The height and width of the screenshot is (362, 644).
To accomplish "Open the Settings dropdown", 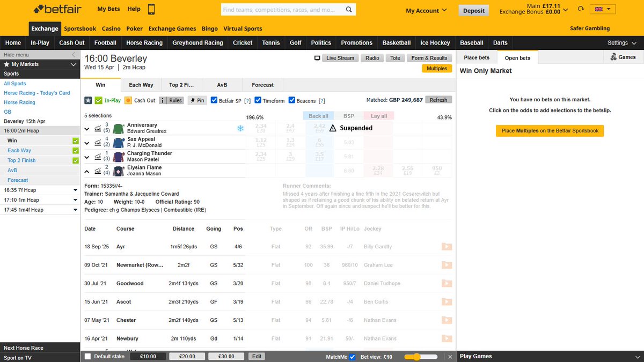I will pyautogui.click(x=621, y=43).
